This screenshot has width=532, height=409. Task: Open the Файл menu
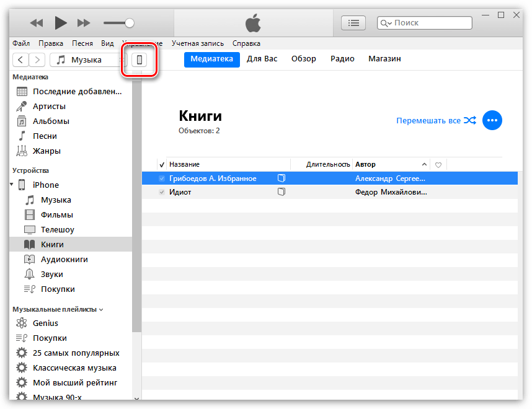(x=21, y=43)
